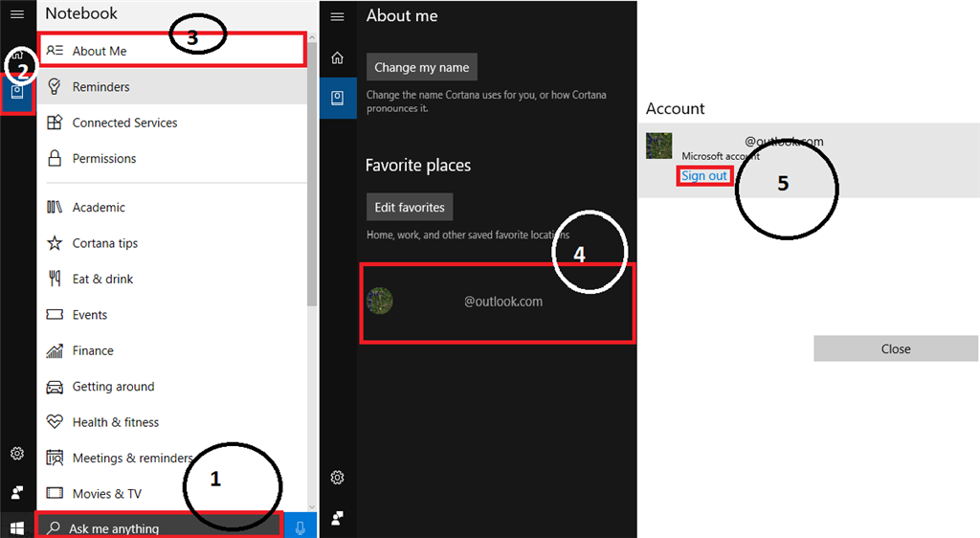
Task: Open Finance category
Action: pos(172,350)
